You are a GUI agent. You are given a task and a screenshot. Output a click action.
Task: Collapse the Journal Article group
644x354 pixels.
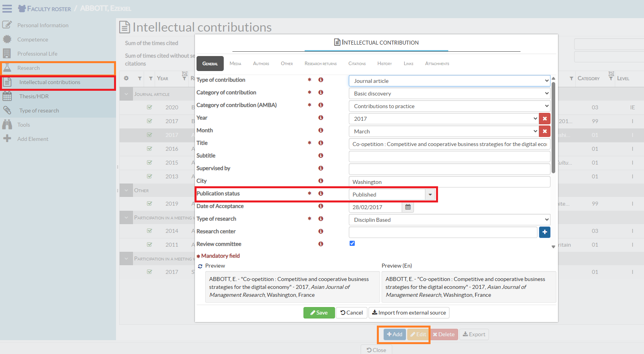tap(126, 94)
